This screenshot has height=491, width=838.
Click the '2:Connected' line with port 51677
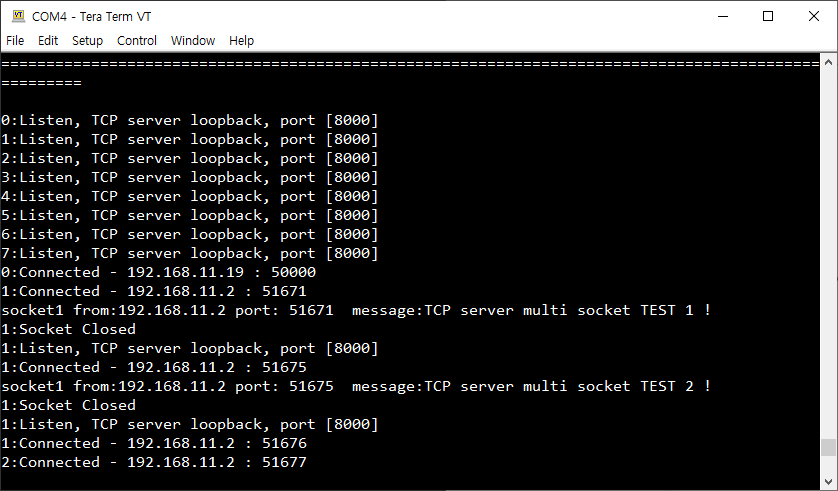point(153,462)
